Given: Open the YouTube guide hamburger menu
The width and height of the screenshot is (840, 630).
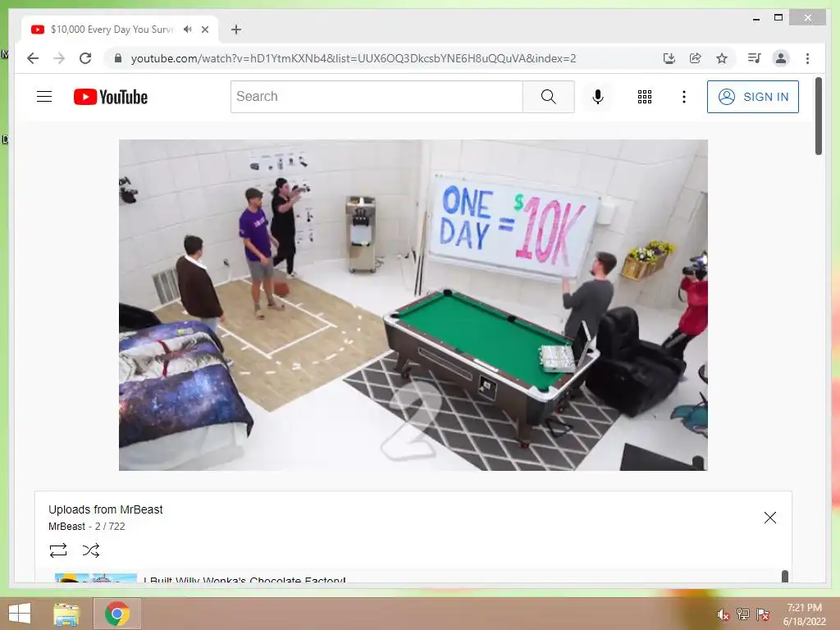Looking at the screenshot, I should [x=44, y=97].
